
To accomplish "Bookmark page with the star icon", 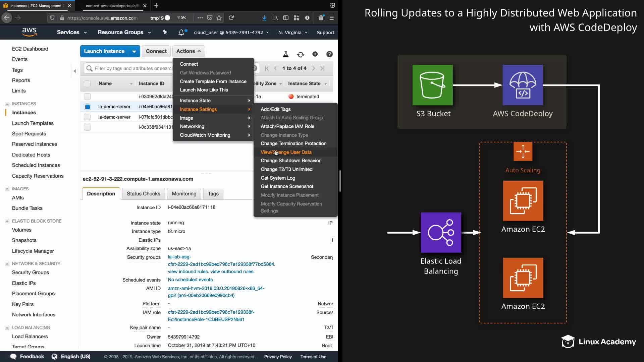I will click(x=219, y=18).
